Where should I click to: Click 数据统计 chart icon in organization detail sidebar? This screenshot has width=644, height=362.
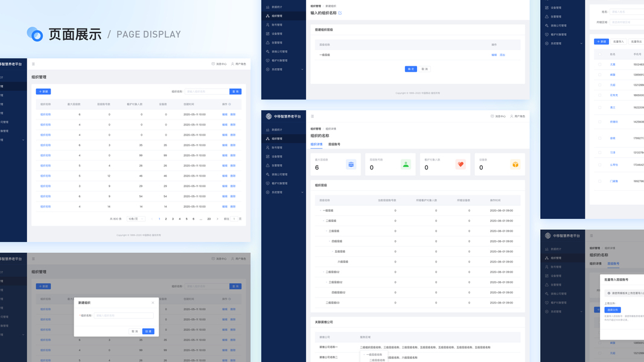point(268,130)
